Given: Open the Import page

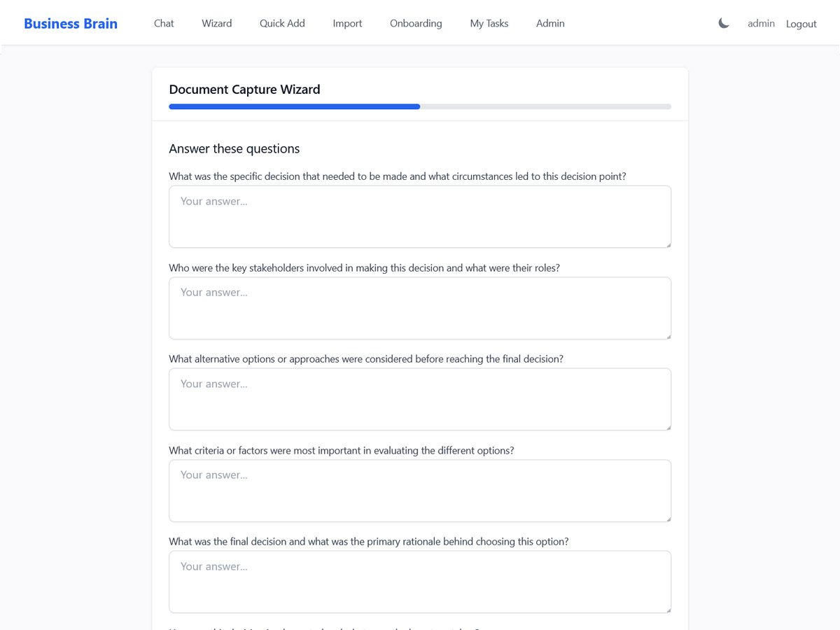Looking at the screenshot, I should pyautogui.click(x=347, y=23).
